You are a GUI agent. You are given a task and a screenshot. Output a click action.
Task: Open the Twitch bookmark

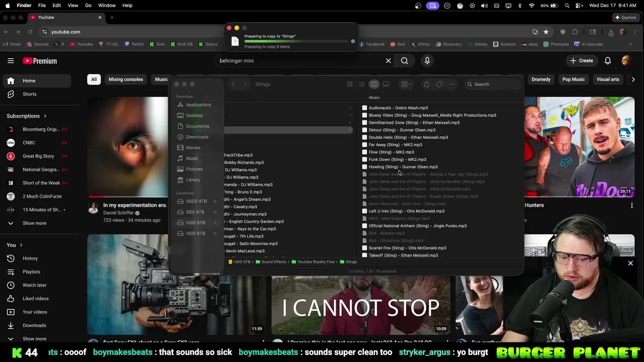pyautogui.click(x=134, y=44)
